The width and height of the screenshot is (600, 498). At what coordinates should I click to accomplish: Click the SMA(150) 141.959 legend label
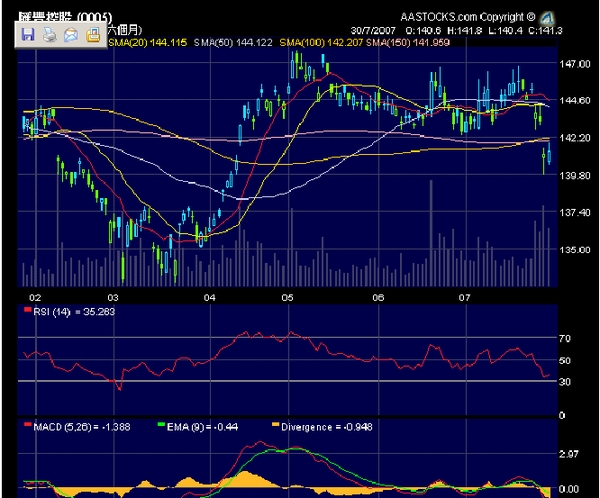click(x=408, y=42)
